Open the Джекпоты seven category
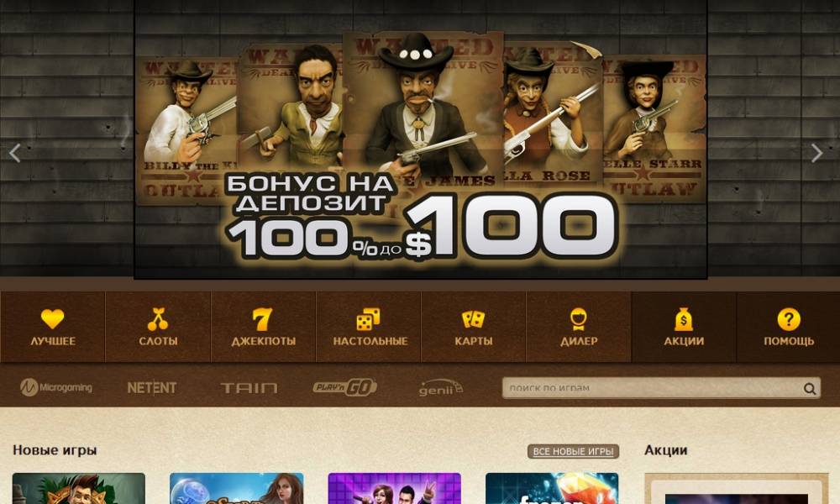840x504 pixels. [263, 327]
